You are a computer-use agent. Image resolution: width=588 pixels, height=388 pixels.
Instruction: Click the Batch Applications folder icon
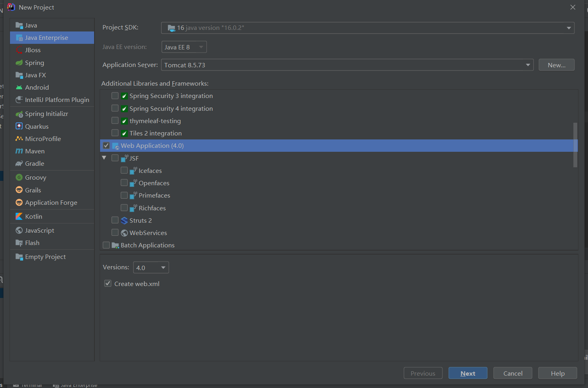(116, 245)
